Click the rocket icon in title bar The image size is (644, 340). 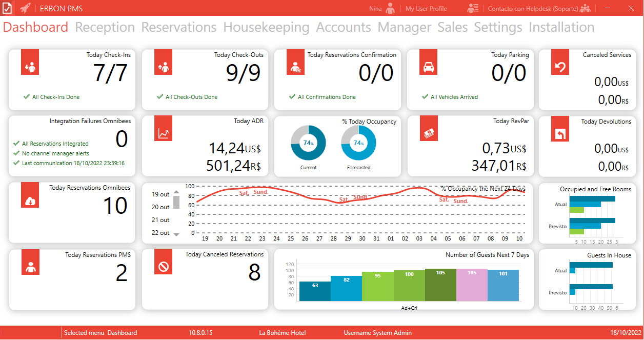pos(25,8)
